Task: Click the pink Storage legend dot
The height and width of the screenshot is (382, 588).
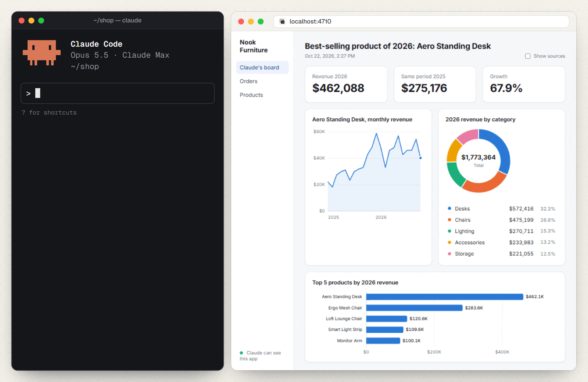Action: pos(449,254)
